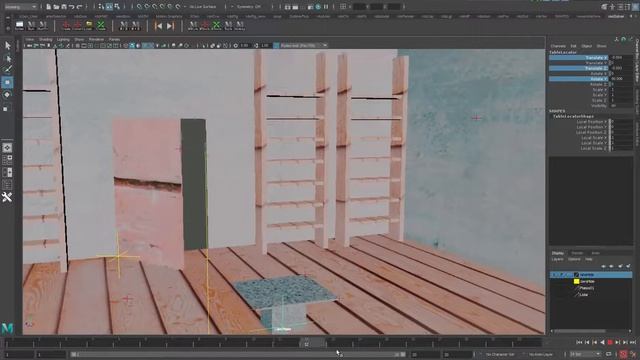The image size is (640, 360).
Task: Click the Rotate Y attribute label
Action: [598, 79]
